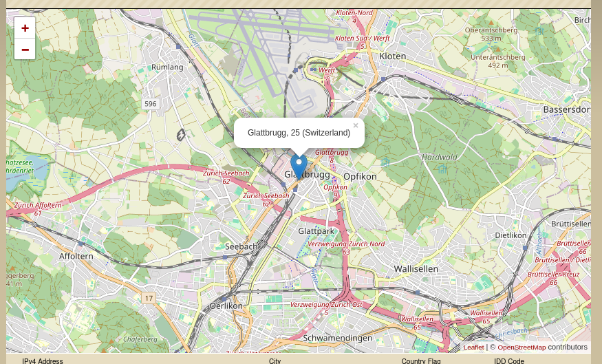602x364 pixels.
Task: Click the Schwamendingen district label
Action: [338, 339]
